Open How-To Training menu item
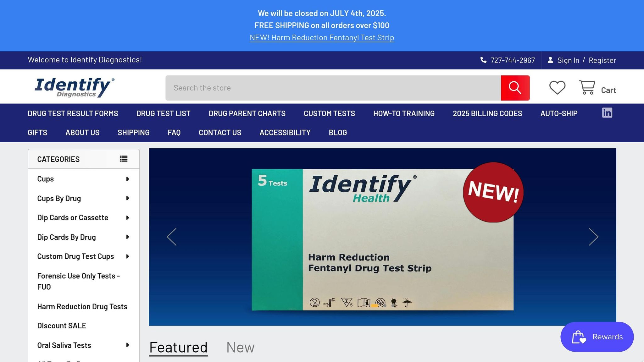Screen dimensions: 644x362 tap(404, 113)
